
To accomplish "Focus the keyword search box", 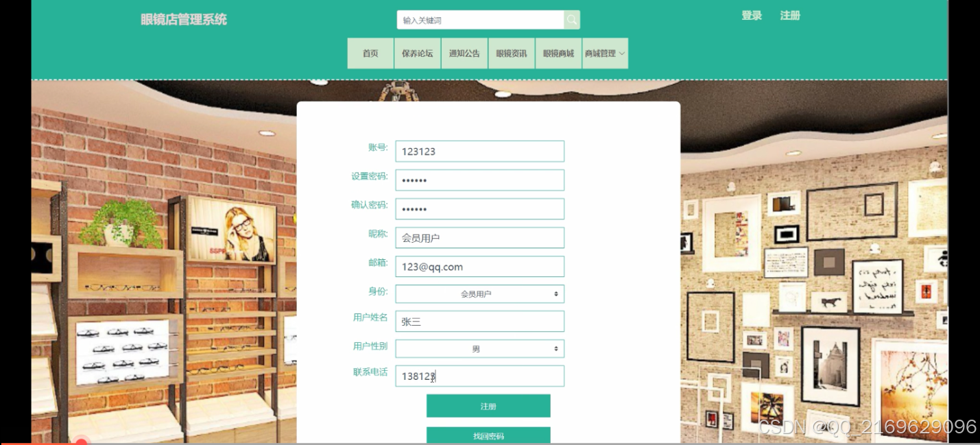I will pos(480,20).
